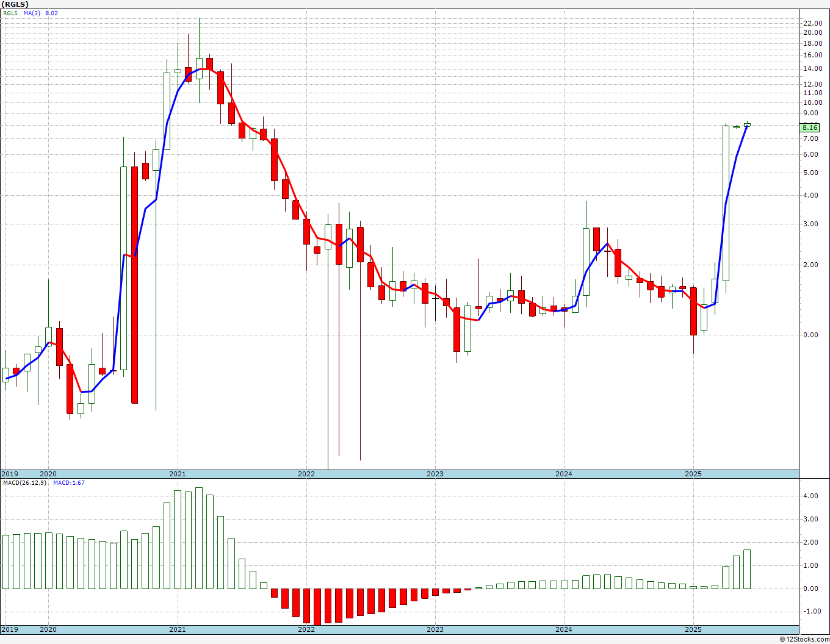The width and height of the screenshot is (830, 644).
Task: Click 2019 on the MACD panel time axis
Action: 10,629
